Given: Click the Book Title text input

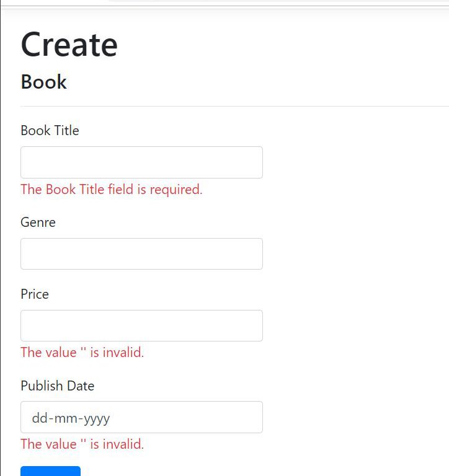Looking at the screenshot, I should click(141, 162).
